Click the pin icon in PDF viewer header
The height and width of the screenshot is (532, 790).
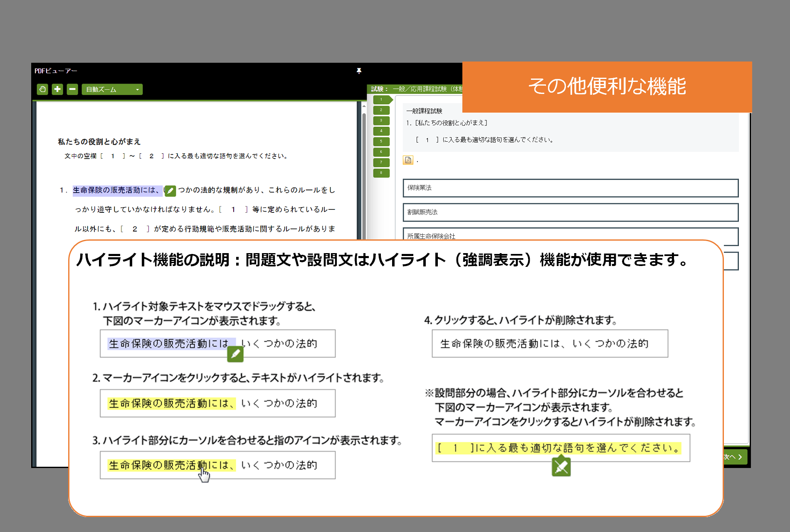click(359, 71)
